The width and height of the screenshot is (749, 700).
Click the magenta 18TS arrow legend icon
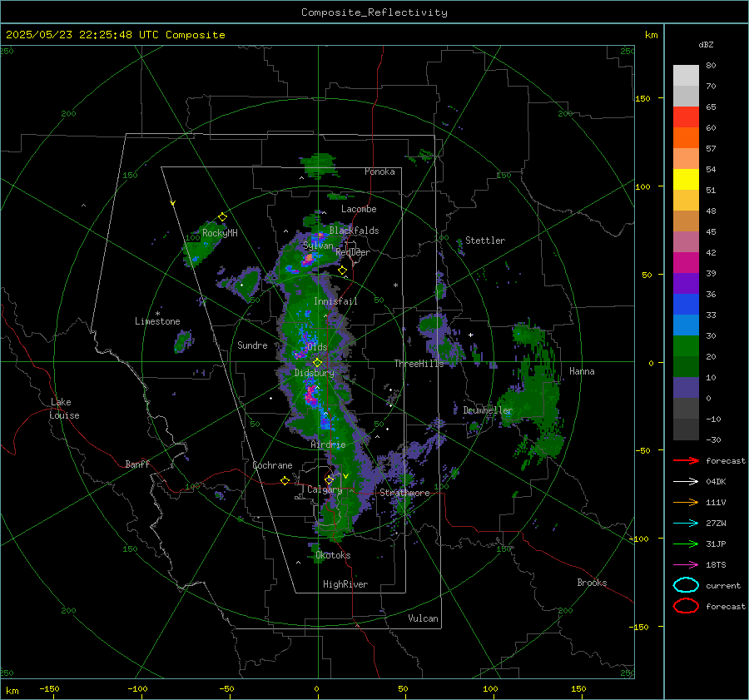[x=686, y=565]
